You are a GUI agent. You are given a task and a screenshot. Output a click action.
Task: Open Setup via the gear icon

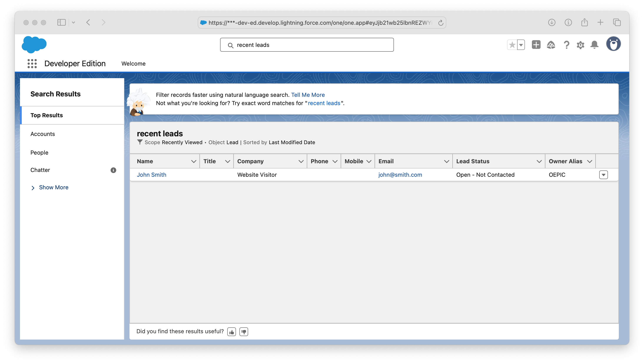pyautogui.click(x=581, y=45)
